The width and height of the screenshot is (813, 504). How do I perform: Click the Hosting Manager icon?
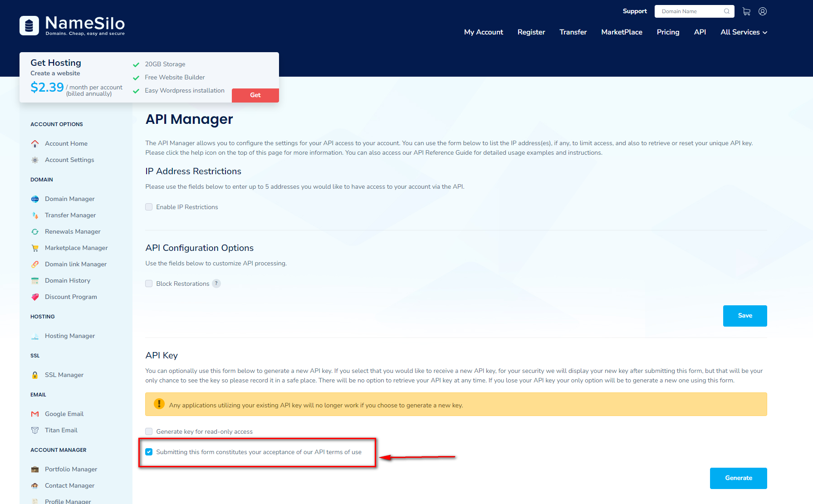[x=35, y=336]
